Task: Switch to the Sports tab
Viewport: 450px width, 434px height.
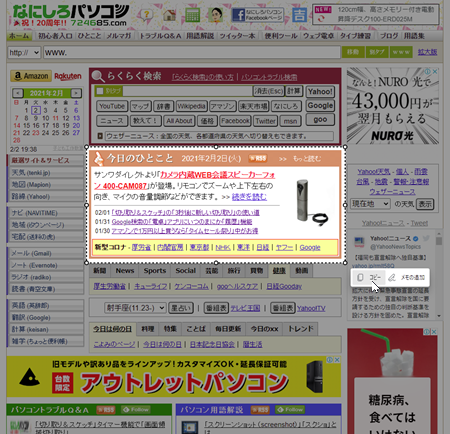Action: pyautogui.click(x=155, y=271)
